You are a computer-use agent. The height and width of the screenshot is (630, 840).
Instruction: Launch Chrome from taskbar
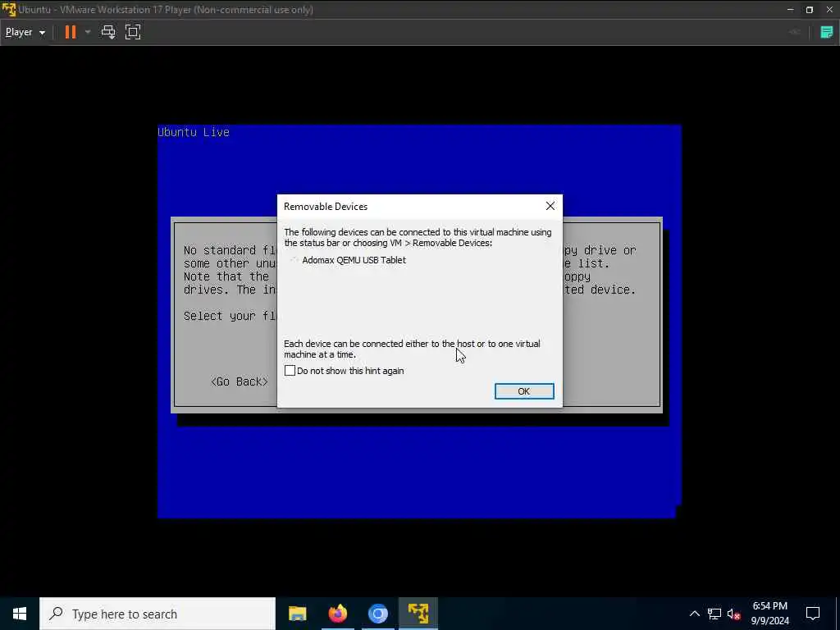tap(377, 614)
